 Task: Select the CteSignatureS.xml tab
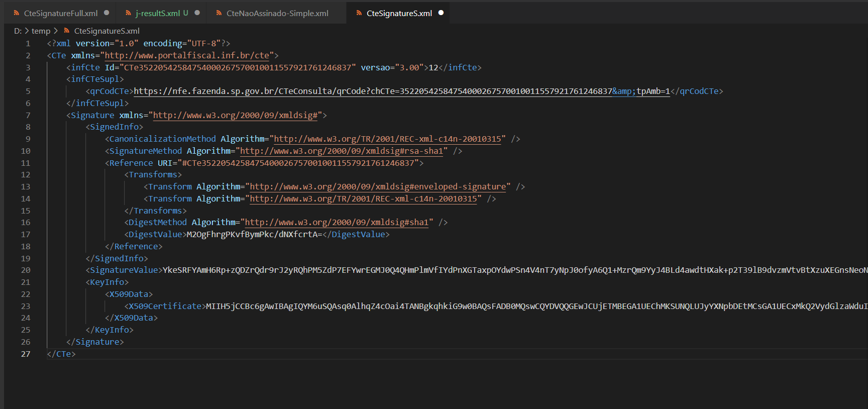coord(398,13)
